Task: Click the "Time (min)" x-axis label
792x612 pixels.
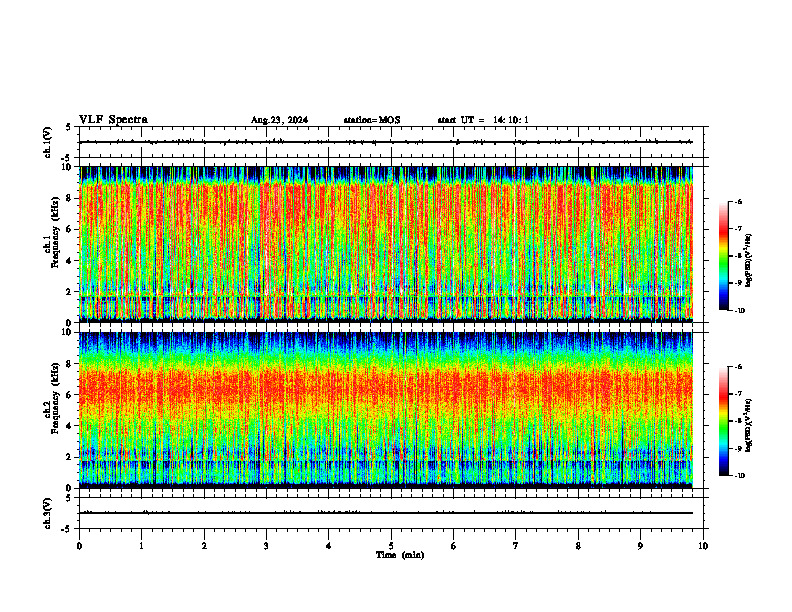Action: (x=400, y=555)
